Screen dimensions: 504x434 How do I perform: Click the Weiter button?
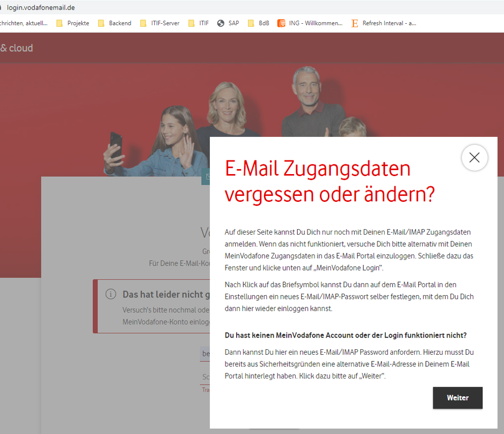pos(458,398)
